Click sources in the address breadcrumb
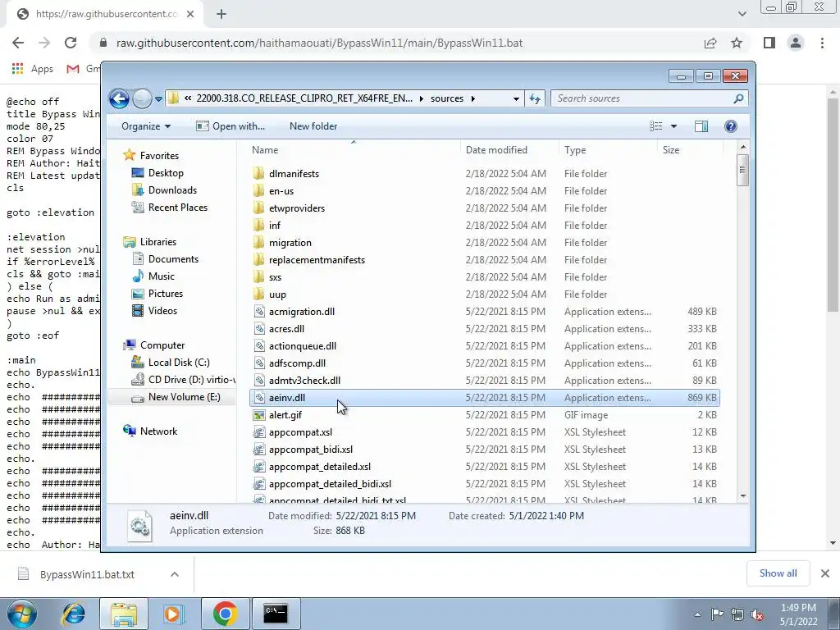The image size is (840, 630). point(447,98)
